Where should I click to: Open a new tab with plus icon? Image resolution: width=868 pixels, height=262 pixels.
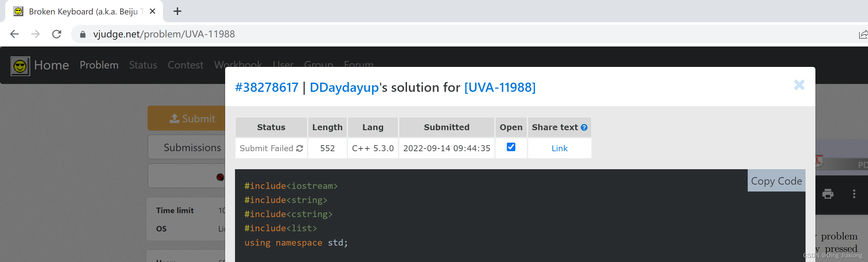(177, 11)
